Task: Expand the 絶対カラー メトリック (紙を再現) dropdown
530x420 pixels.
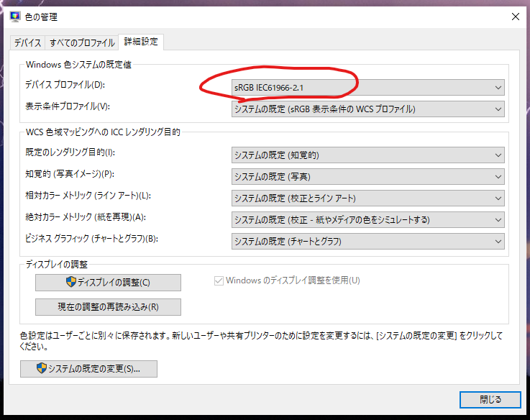Action: click(x=367, y=220)
